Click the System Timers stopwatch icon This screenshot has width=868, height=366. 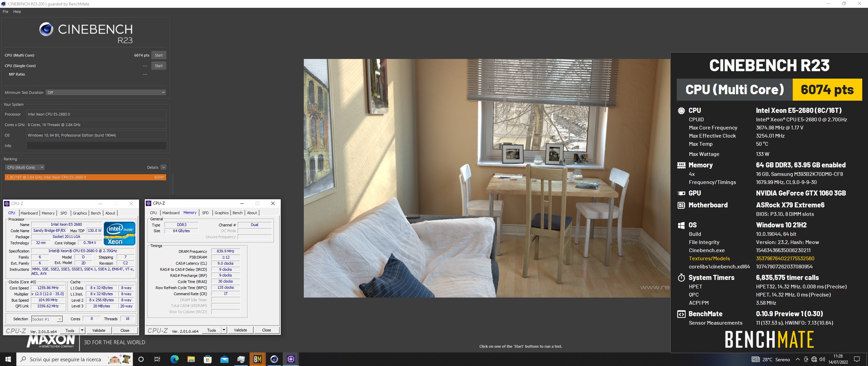pyautogui.click(x=681, y=278)
